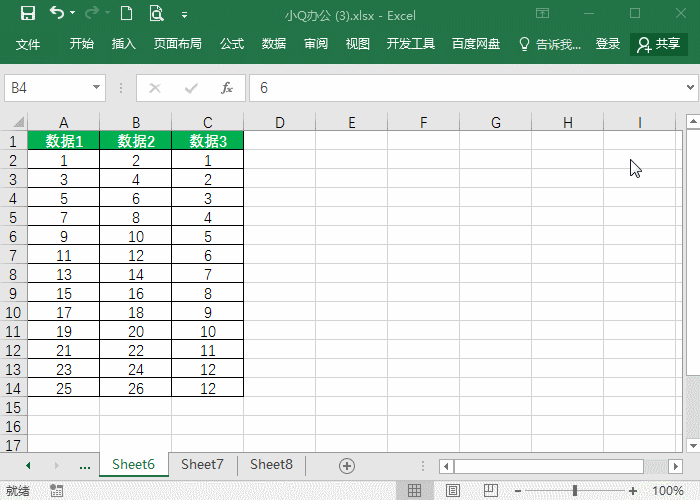Screen dimensions: 700x500
Task: Click the vertical scrollbar up arrow
Action: [x=693, y=121]
